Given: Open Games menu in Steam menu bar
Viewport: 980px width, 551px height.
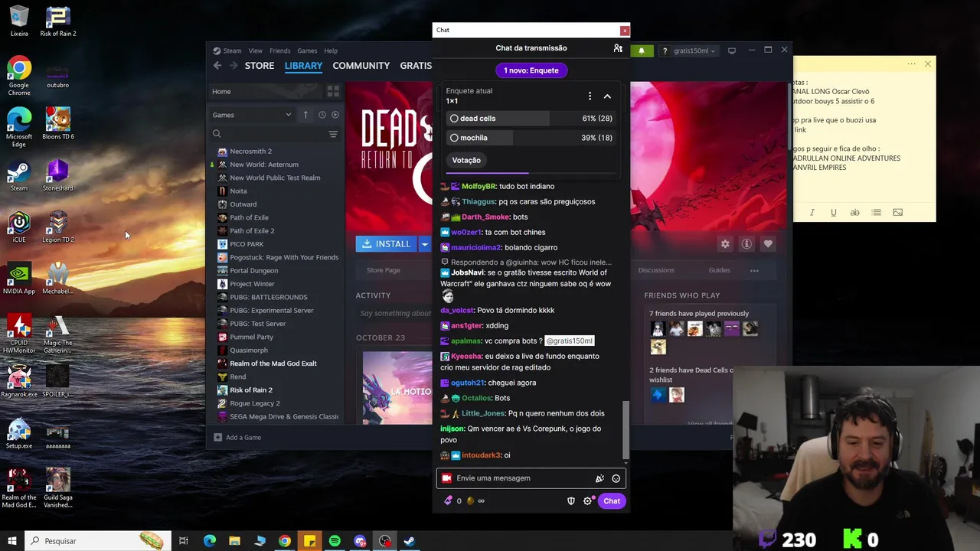Looking at the screenshot, I should [x=307, y=51].
